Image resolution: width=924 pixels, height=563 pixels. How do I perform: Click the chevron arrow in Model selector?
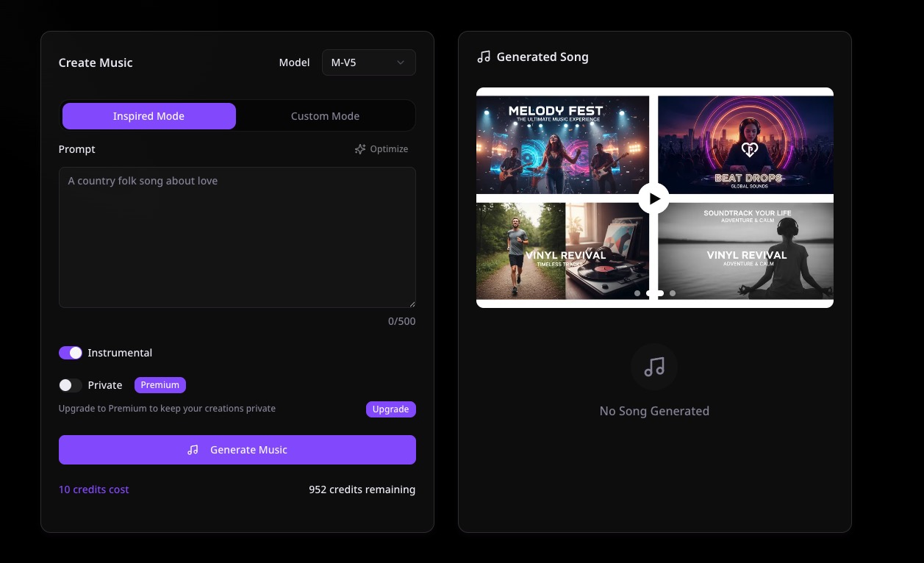pyautogui.click(x=401, y=62)
